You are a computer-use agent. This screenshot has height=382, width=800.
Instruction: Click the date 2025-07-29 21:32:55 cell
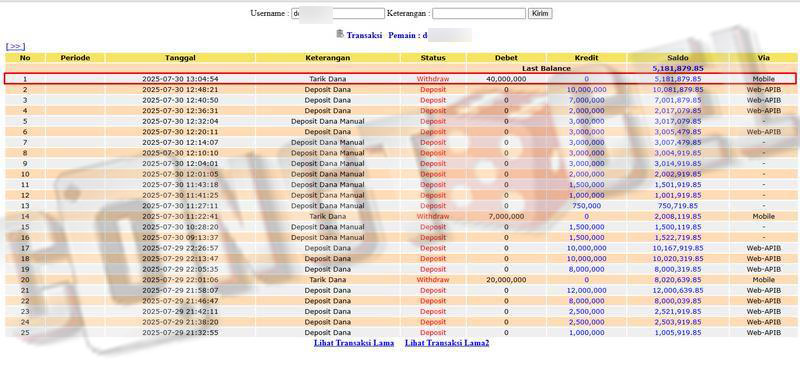point(180,333)
